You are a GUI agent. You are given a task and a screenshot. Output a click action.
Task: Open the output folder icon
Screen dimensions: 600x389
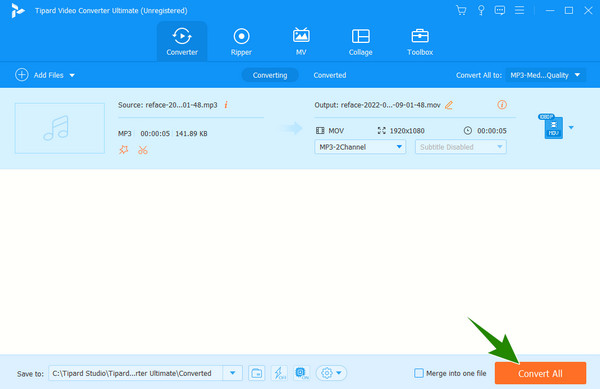click(x=256, y=373)
